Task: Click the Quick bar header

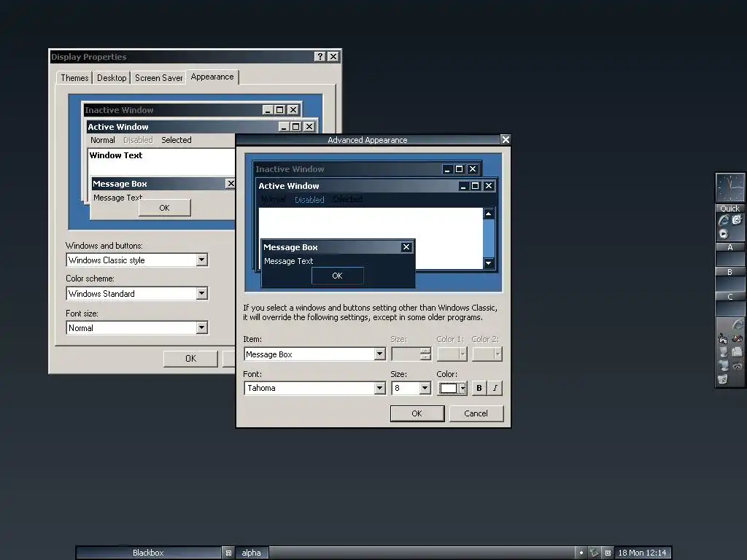Action: (x=729, y=208)
